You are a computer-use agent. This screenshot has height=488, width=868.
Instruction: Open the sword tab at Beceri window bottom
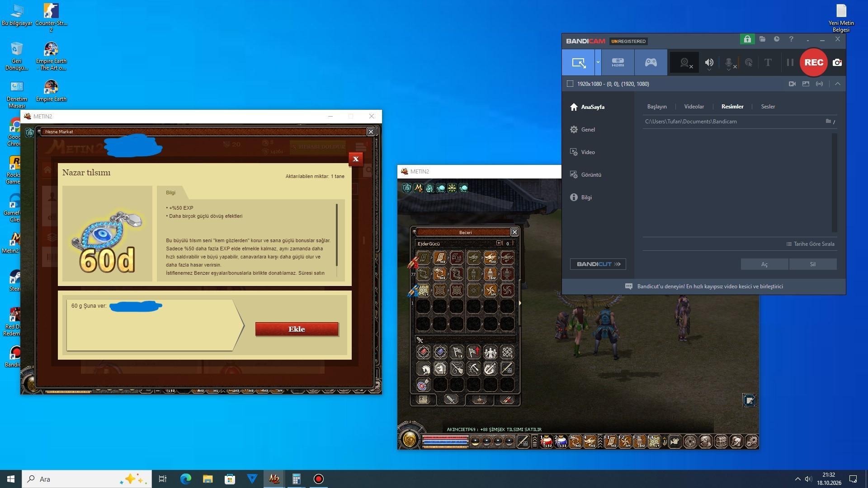pyautogui.click(x=451, y=399)
